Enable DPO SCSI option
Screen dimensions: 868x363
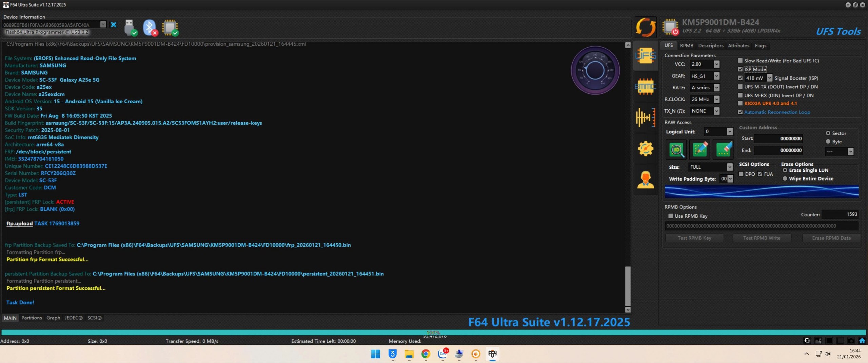(741, 174)
